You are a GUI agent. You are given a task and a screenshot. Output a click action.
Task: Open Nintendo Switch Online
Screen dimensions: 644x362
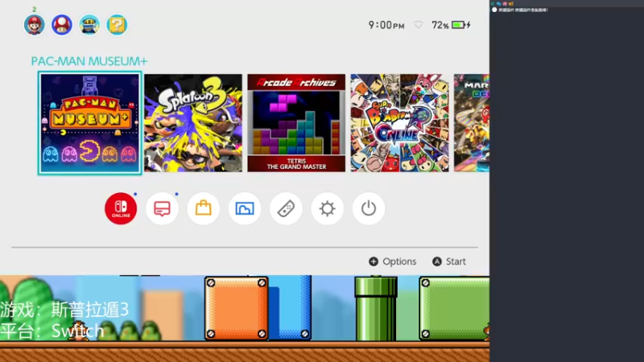click(121, 208)
